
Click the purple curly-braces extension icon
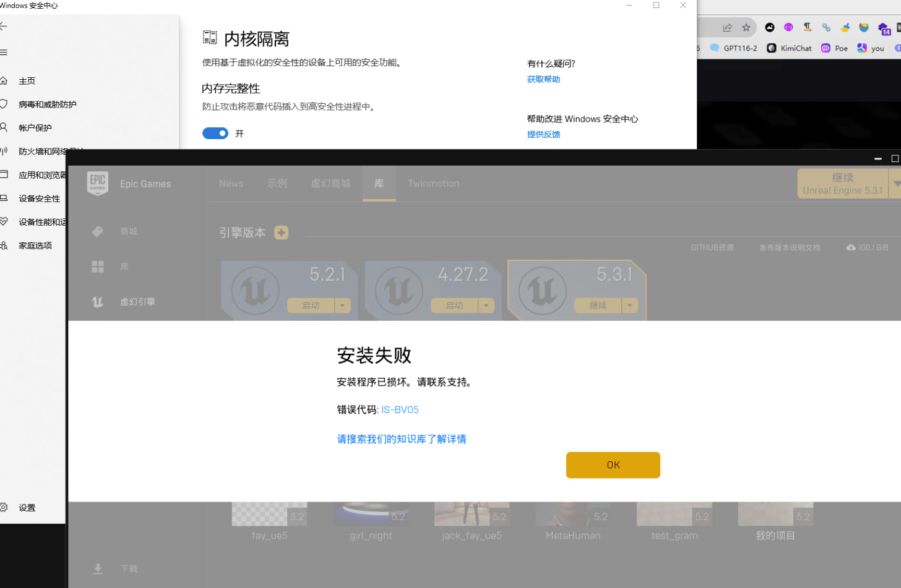[x=788, y=27]
